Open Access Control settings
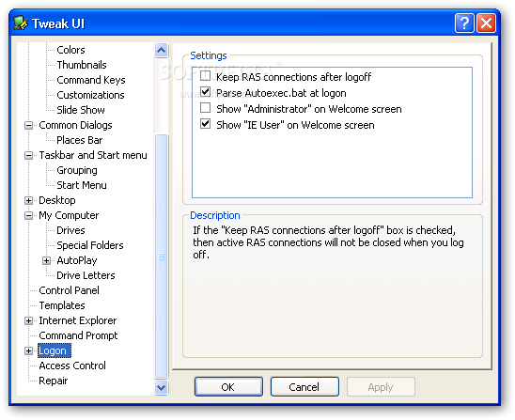Viewport: 515px width, 420px height. 72,366
